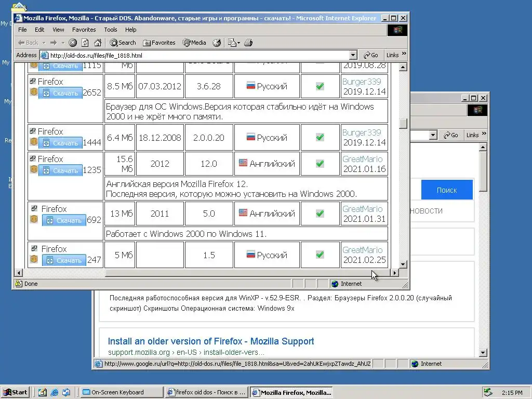Click link icon beside Firefox 2.0.0.20 title

click(33, 130)
